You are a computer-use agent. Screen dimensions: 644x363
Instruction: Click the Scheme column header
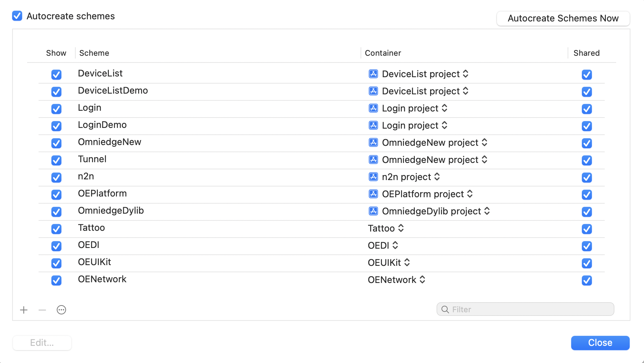(94, 53)
